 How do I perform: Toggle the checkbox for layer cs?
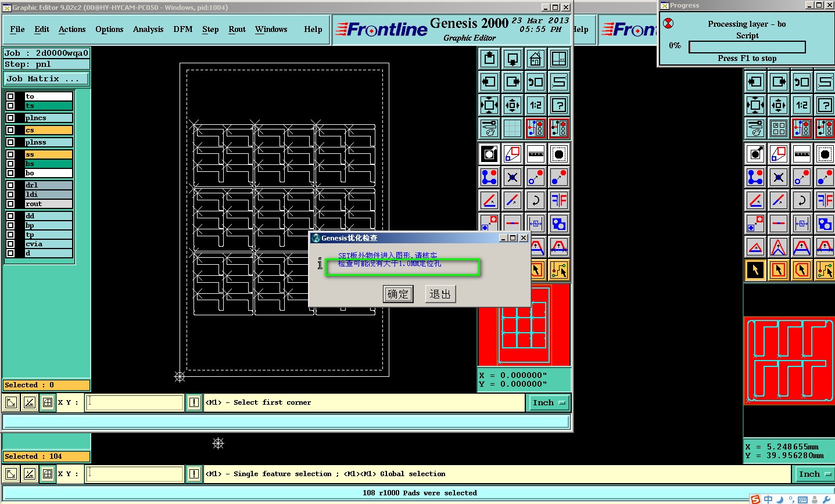(x=10, y=130)
